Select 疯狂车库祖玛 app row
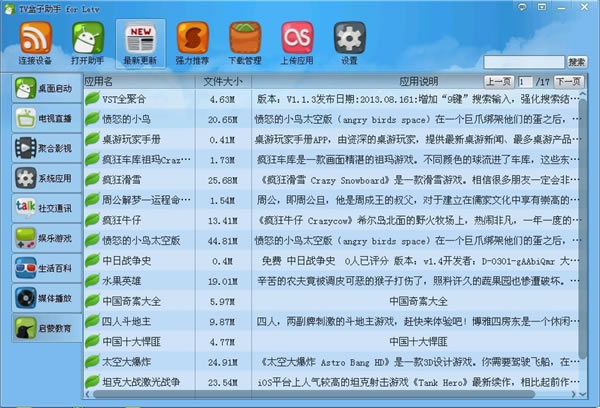 click(x=331, y=160)
